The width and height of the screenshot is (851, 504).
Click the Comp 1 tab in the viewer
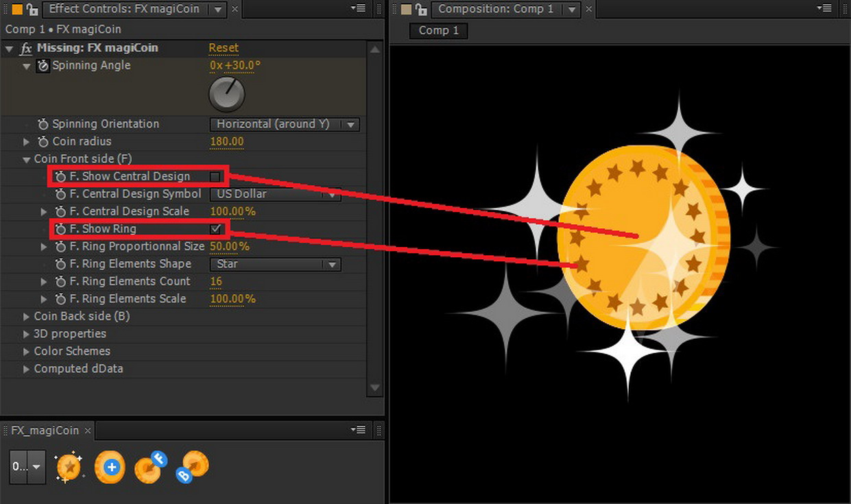point(438,31)
